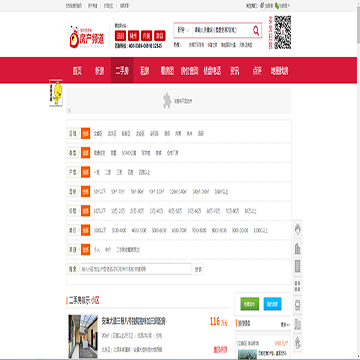Click the fourth red quick-nav button in the header

160,36
